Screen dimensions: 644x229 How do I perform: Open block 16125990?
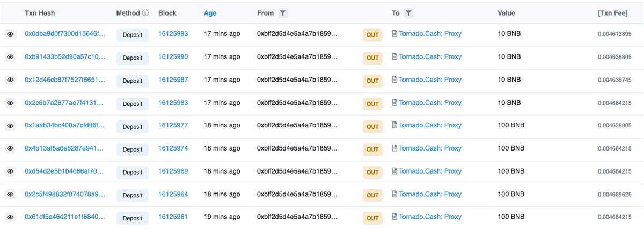coord(173,56)
